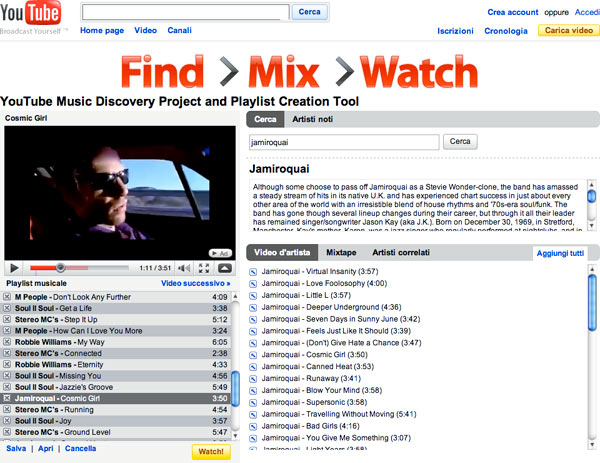Switch to Artisti noti tab
The image size is (600, 463).
[313, 119]
